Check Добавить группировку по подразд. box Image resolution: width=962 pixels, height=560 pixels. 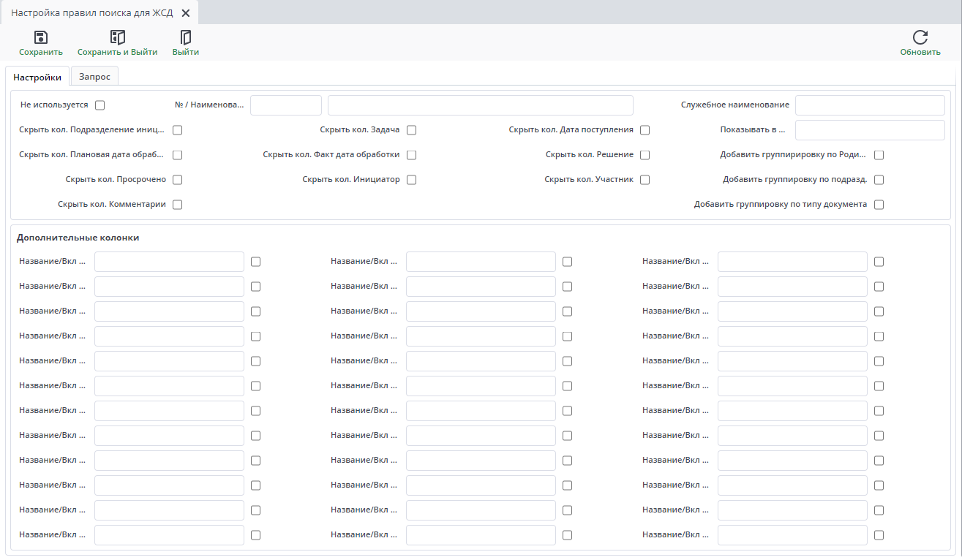click(879, 180)
